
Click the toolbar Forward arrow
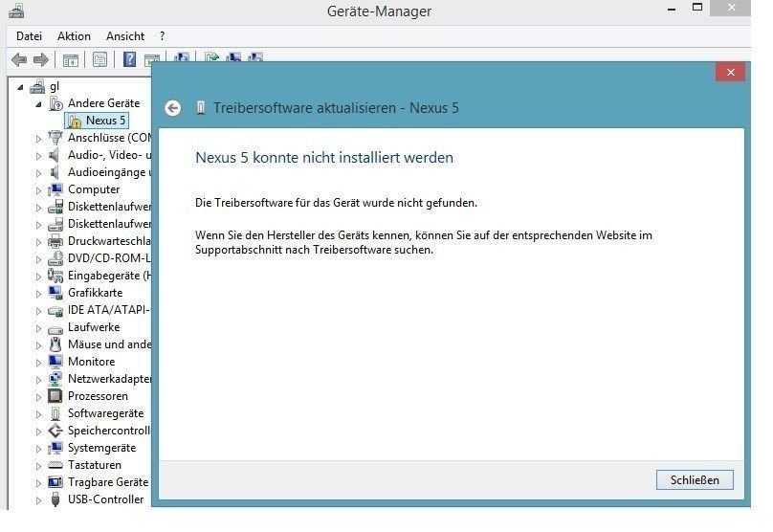tap(41, 60)
